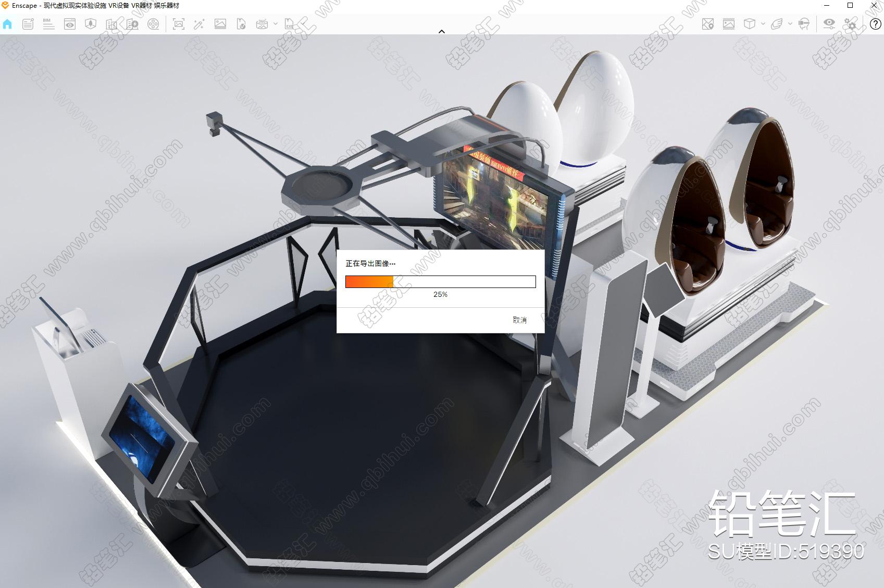Toggle the VR headset mode

(x=804, y=24)
